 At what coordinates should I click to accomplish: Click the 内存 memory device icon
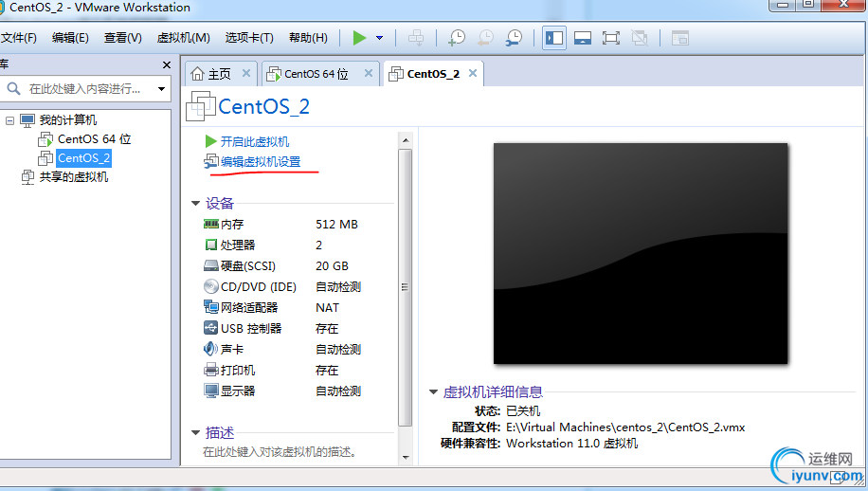[211, 225]
